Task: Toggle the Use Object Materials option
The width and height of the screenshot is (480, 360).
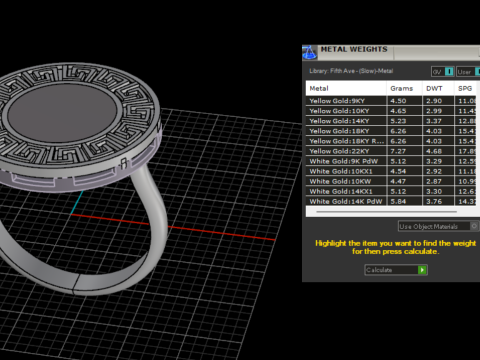Action: (x=438, y=226)
